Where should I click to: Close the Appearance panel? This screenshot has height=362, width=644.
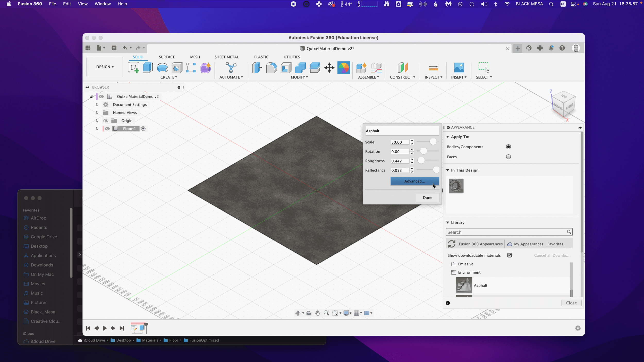click(x=571, y=303)
